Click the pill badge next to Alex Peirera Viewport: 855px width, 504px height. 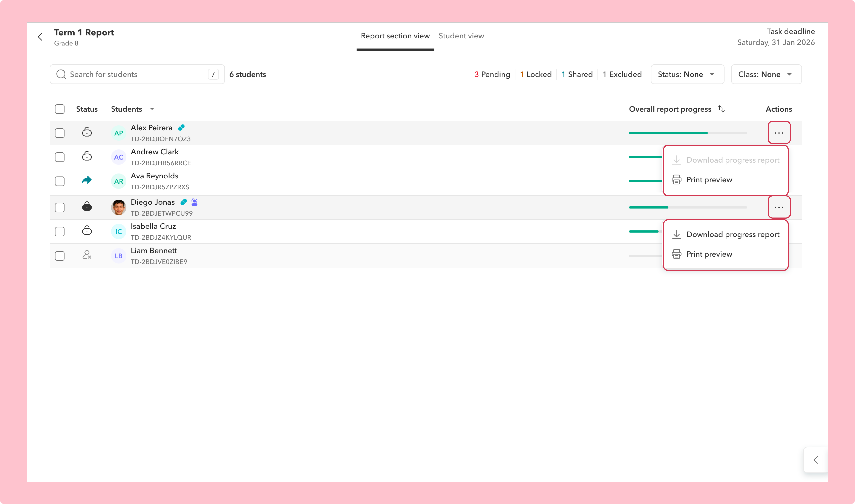tap(181, 128)
